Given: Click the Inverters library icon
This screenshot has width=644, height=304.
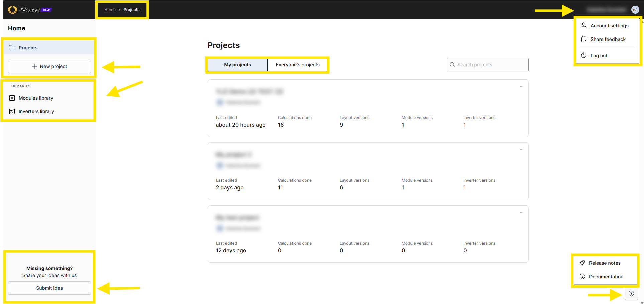Looking at the screenshot, I should pyautogui.click(x=12, y=111).
